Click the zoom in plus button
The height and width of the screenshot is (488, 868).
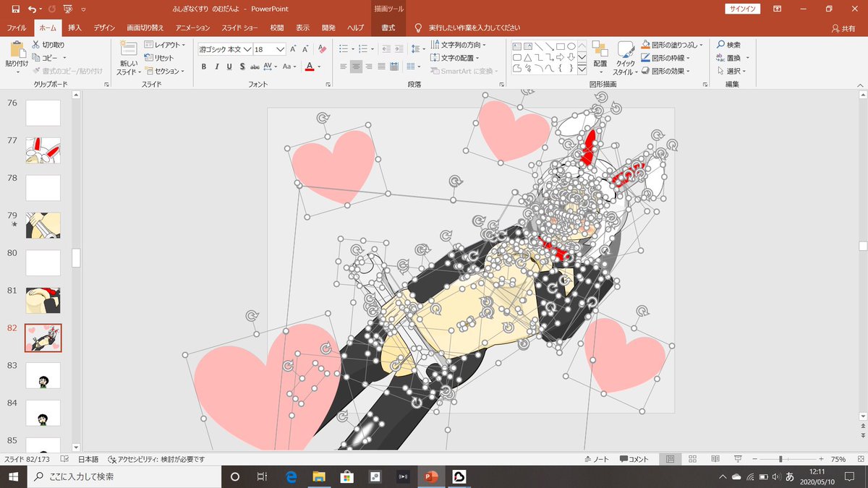click(x=821, y=459)
